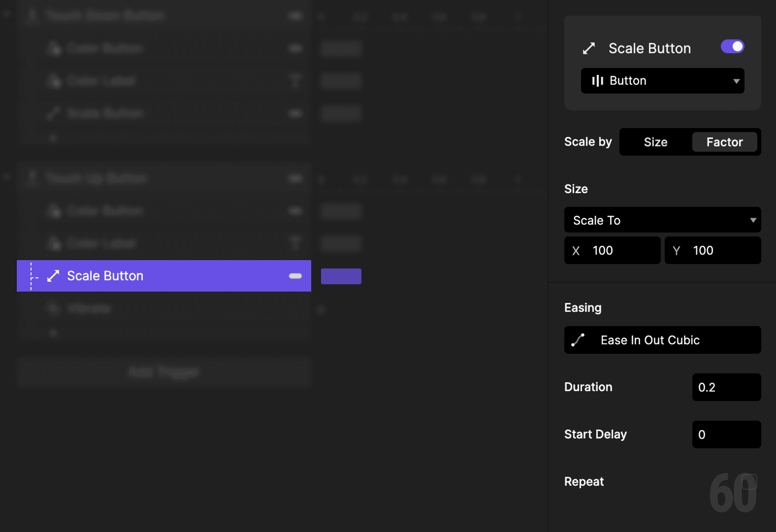
Task: Switch Scale by to Size
Action: (655, 142)
